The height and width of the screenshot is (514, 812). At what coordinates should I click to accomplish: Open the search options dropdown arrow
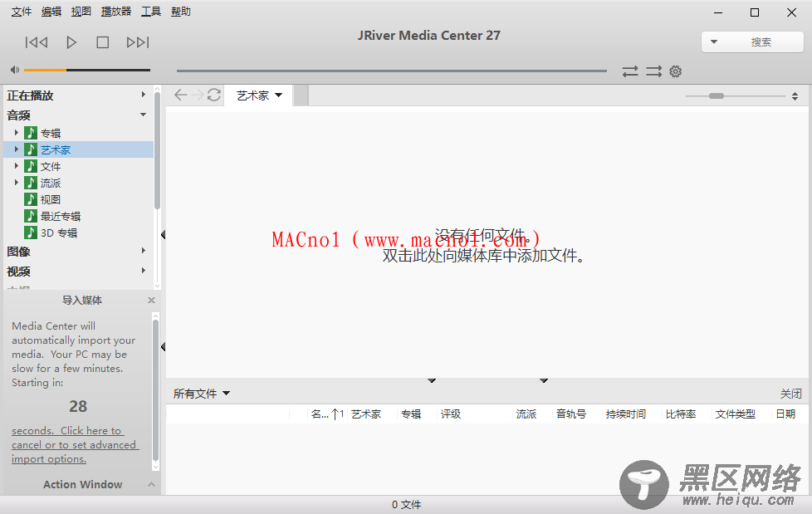click(713, 42)
